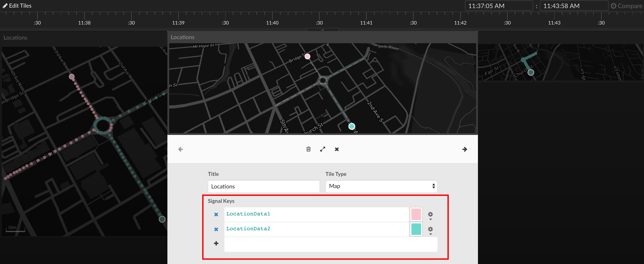Pick the teal color swatch for LocationData2
This screenshot has height=264, width=644.
pos(416,229)
